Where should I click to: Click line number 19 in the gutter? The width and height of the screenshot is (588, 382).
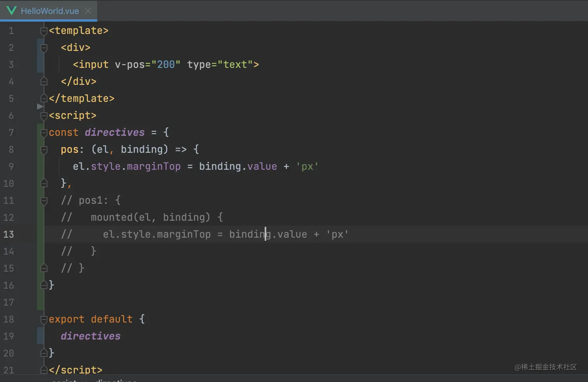pos(9,336)
